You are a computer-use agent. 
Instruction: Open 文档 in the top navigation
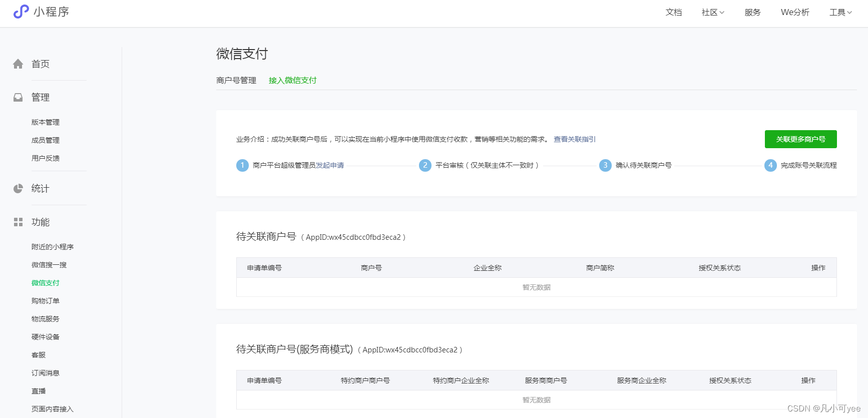pos(674,13)
